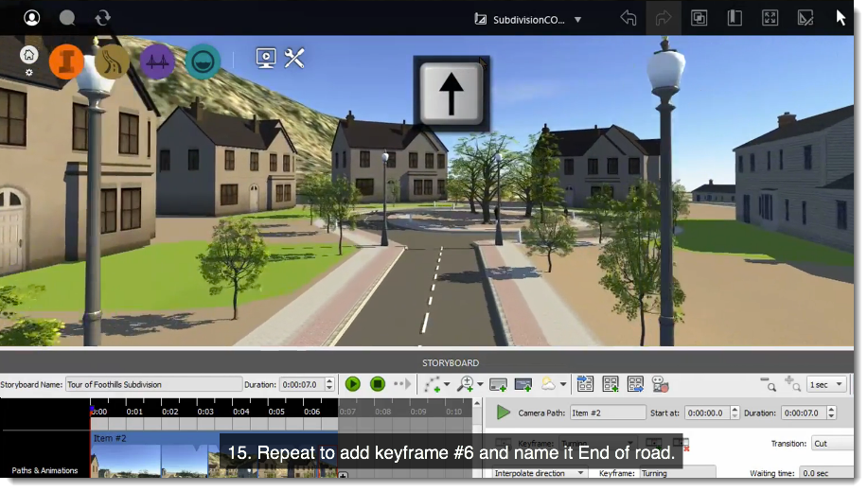Open the overlapping squares proposals icon

click(700, 18)
